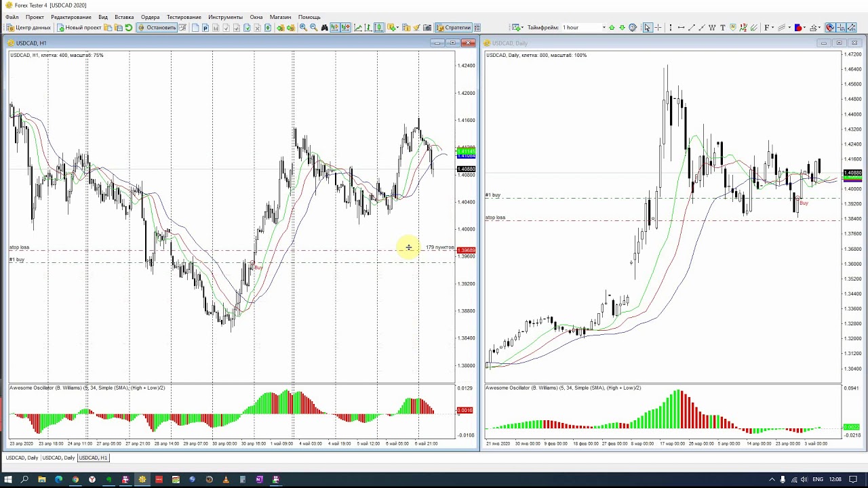868x488 pixels.
Task: Click the red 1.39688 price tag
Action: 467,251
